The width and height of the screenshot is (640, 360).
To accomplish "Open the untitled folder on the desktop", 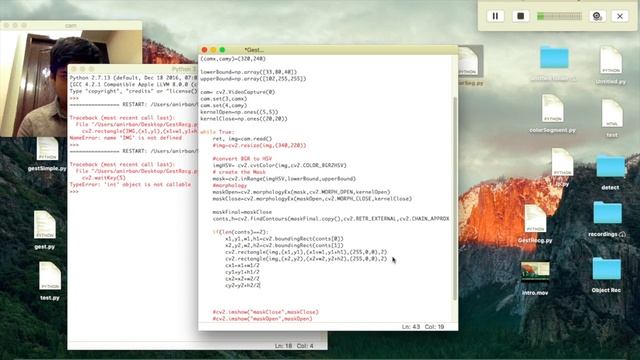I will coord(554,62).
